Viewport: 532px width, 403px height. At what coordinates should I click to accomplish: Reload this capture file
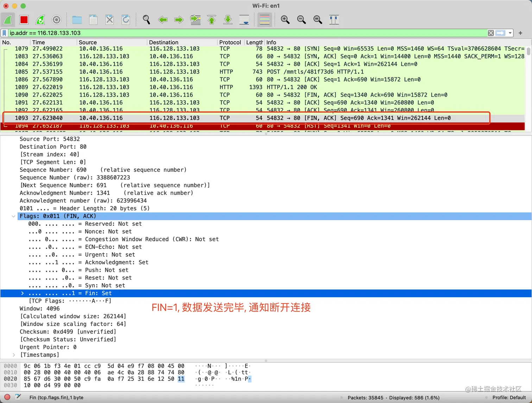click(x=126, y=20)
